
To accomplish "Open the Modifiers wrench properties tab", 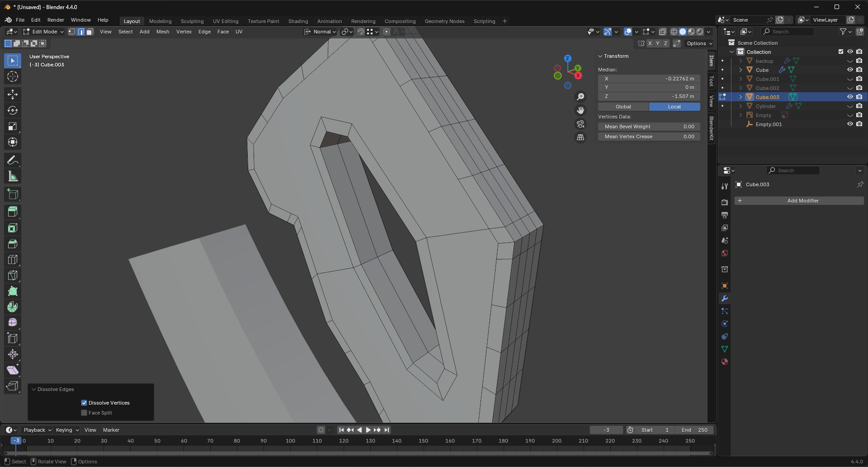I will point(725,298).
